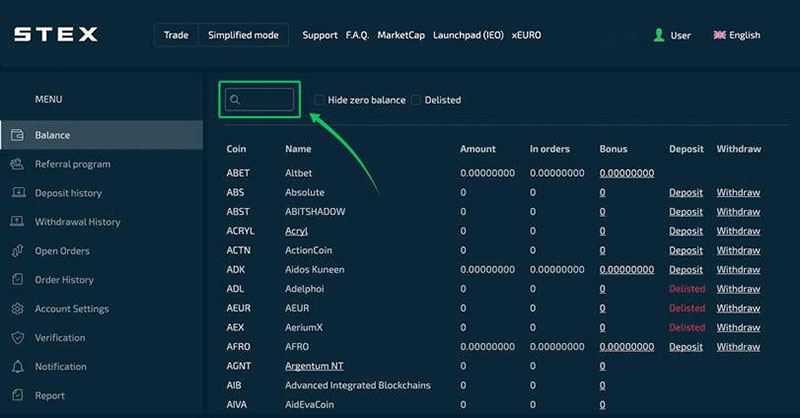Click Withdraw link for AEX AeriumX
800x418 pixels.
click(x=738, y=328)
